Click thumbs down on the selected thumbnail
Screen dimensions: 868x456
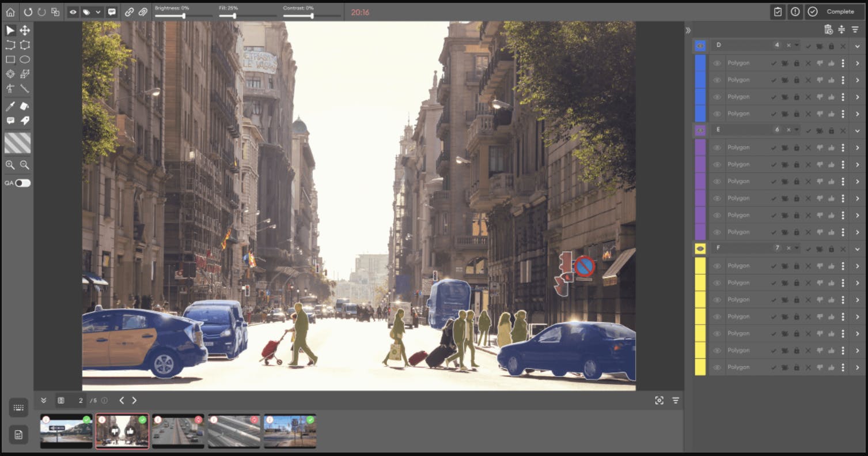[x=115, y=431]
